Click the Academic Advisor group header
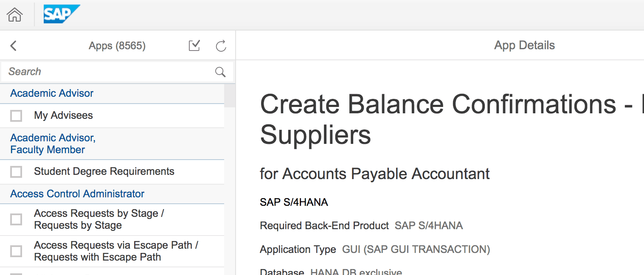 click(x=112, y=93)
